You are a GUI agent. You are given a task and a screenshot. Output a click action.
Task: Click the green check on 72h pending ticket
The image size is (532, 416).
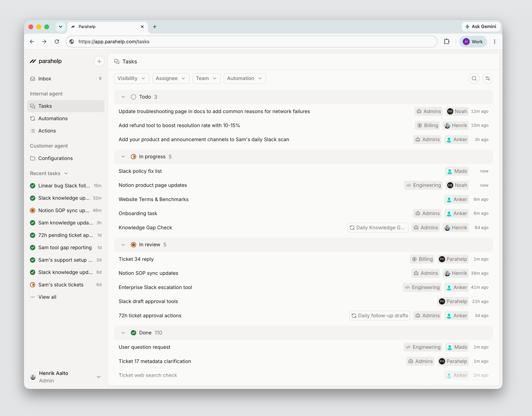[x=33, y=235]
